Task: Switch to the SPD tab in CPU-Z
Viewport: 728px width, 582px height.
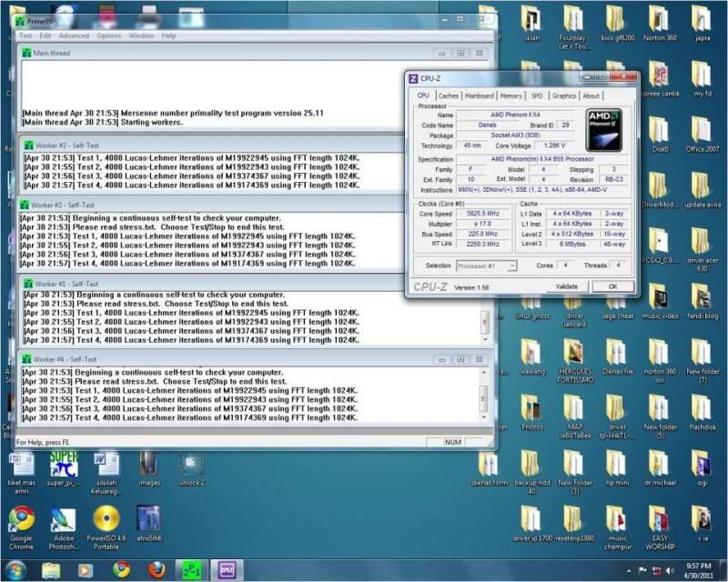Action: click(537, 95)
